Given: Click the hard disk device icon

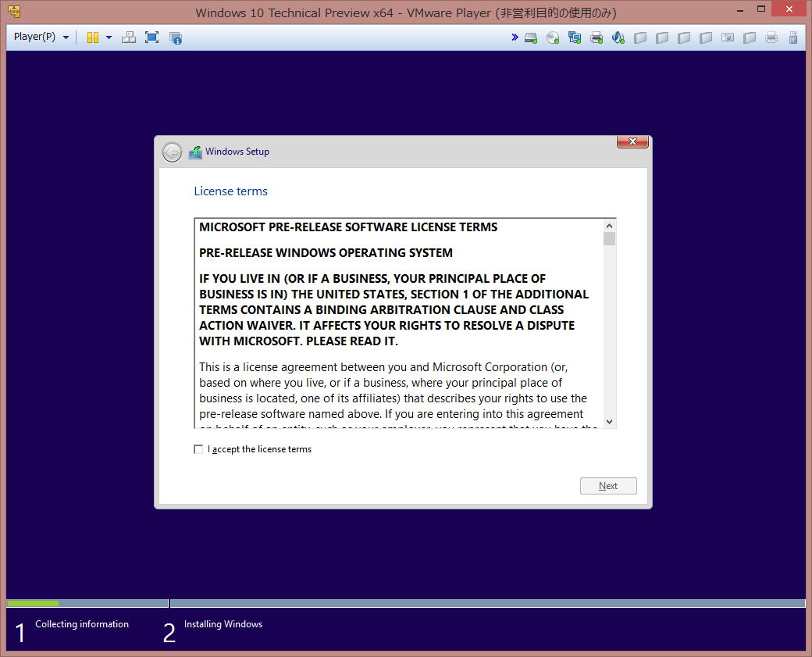Looking at the screenshot, I should [531, 37].
